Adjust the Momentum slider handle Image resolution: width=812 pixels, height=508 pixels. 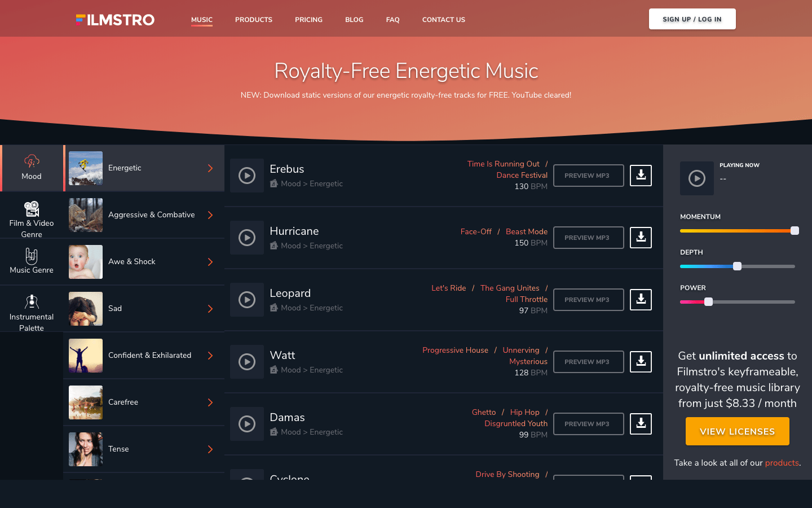pos(795,230)
